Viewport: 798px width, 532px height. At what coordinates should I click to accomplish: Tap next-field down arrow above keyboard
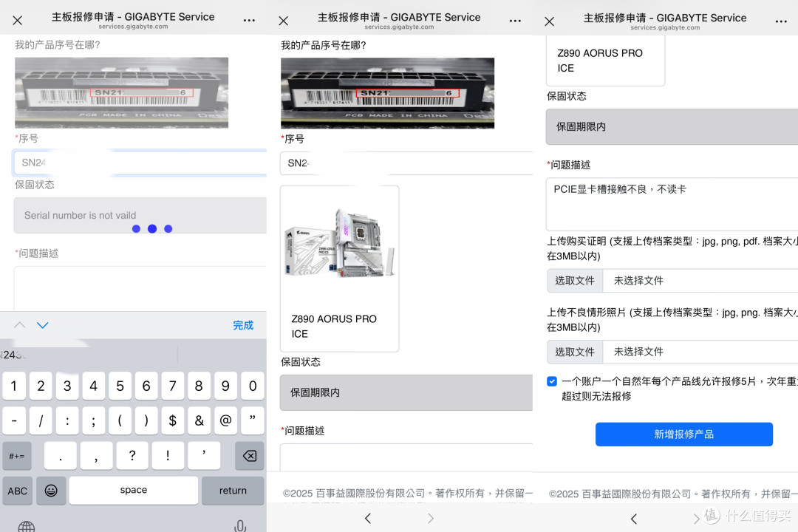pyautogui.click(x=43, y=325)
